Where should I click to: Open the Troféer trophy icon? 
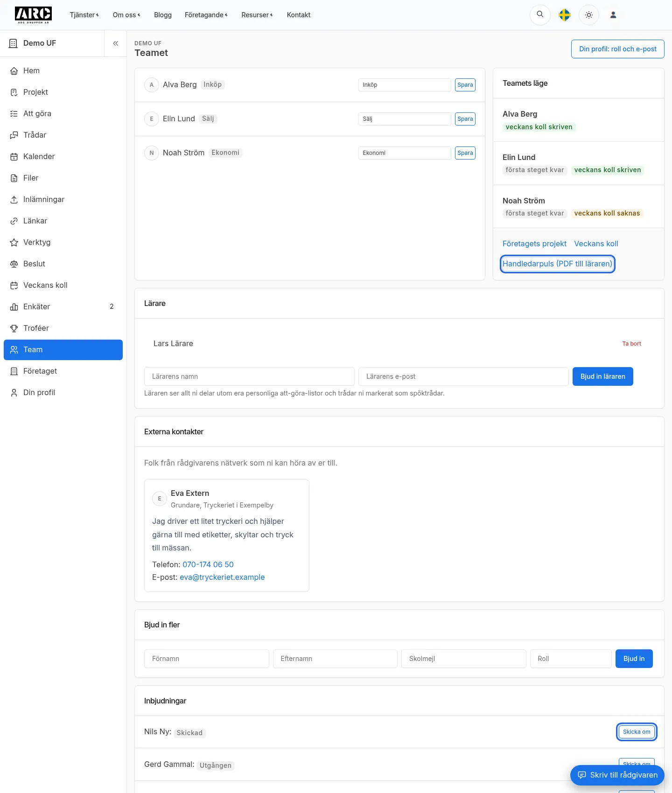(x=14, y=328)
